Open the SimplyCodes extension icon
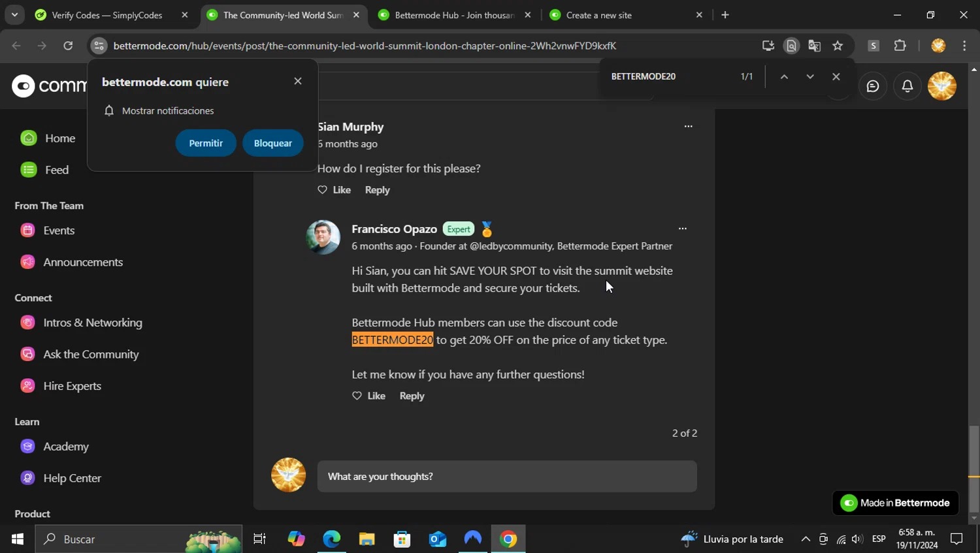Screen dimensions: 980x553 click(874, 46)
